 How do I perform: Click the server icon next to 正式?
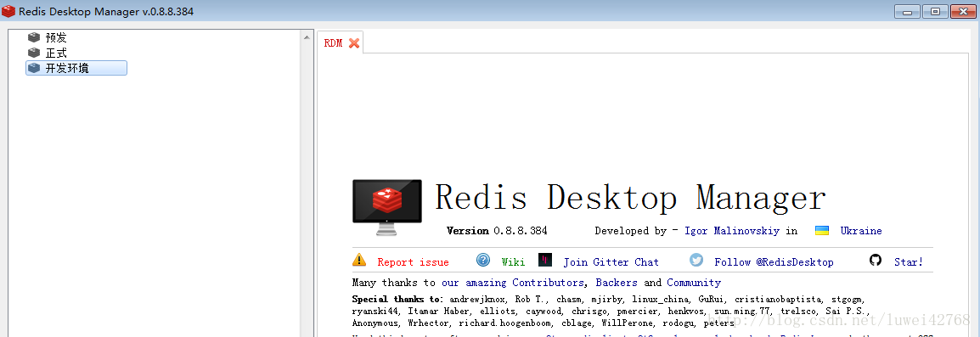[34, 53]
